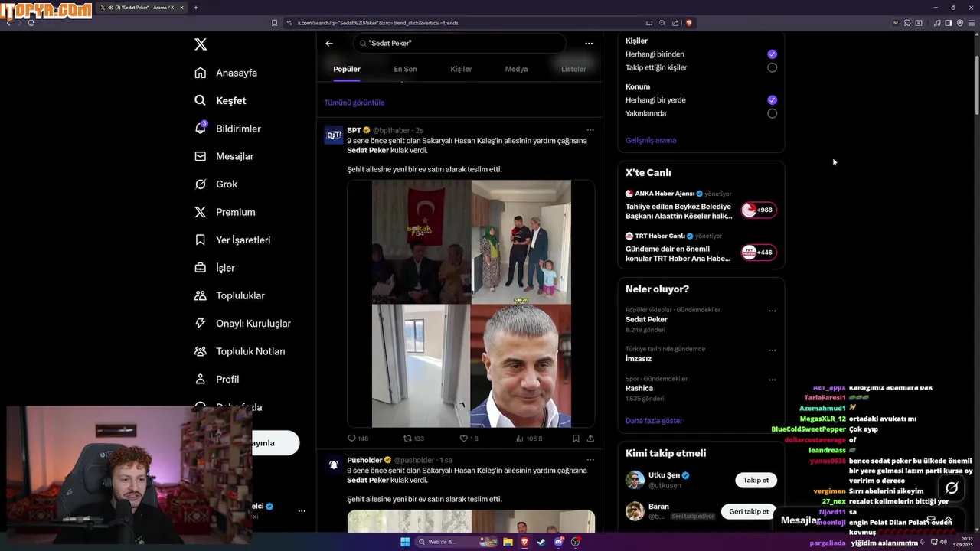This screenshot has height=551, width=980.
Task: Reload the page in the browser toolbar
Action: [31, 23]
